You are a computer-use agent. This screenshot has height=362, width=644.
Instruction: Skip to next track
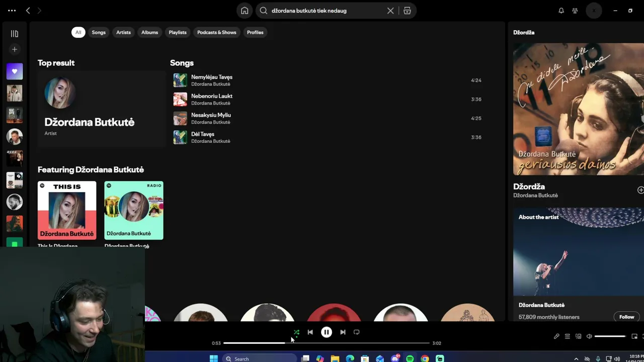click(343, 332)
